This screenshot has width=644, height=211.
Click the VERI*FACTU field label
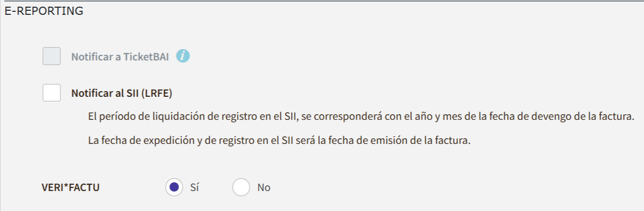coord(71,187)
